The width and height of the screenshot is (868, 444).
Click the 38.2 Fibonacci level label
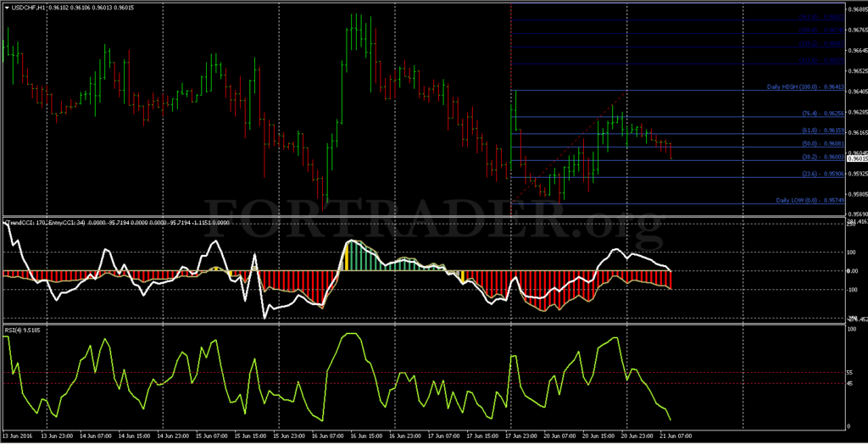(823, 158)
